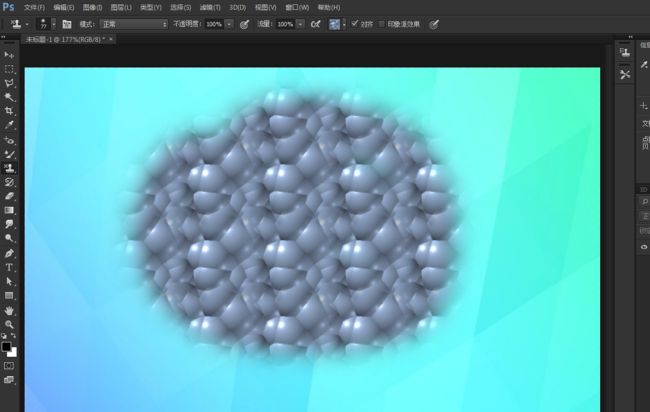The height and width of the screenshot is (412, 650).
Task: Open the 图层(L) menu
Action: pos(121,7)
